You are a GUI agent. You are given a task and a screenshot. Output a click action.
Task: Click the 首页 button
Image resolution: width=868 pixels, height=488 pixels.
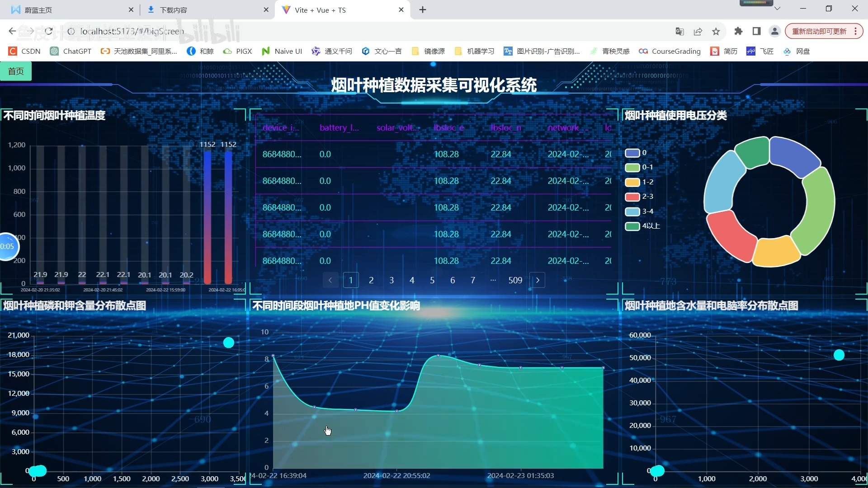[x=16, y=71]
